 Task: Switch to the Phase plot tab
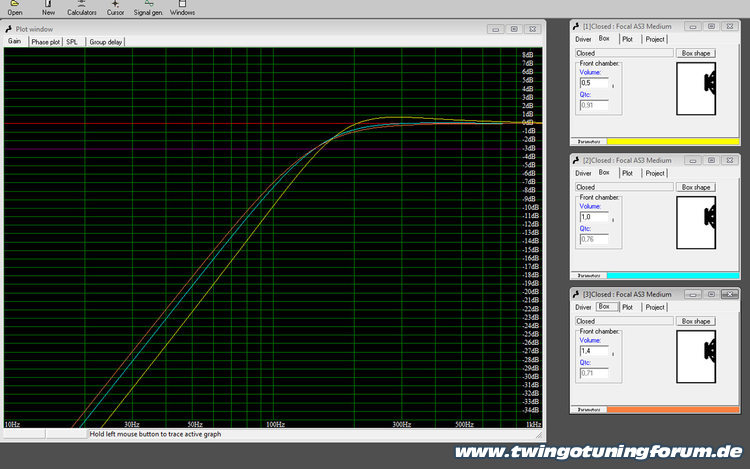pyautogui.click(x=45, y=42)
